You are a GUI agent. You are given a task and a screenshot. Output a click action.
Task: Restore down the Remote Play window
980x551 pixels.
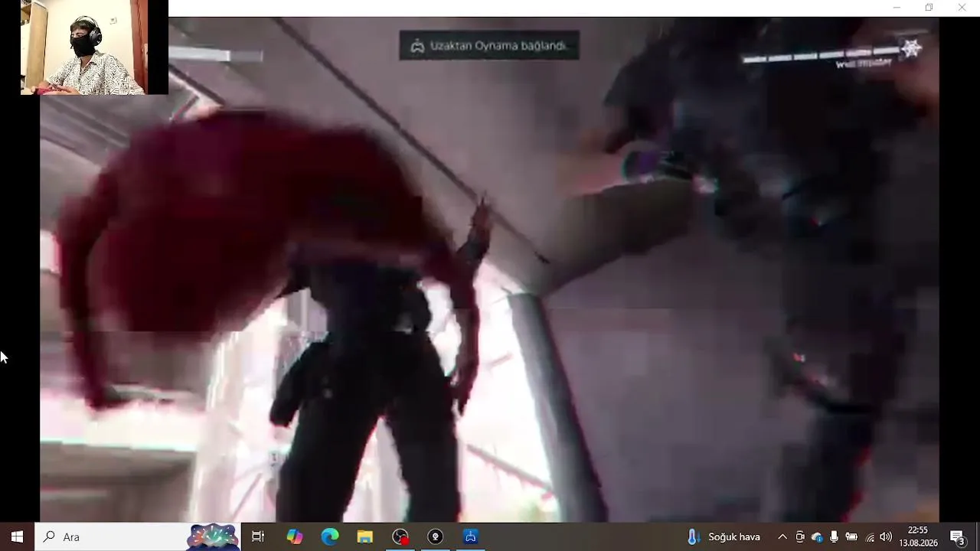coord(929,8)
